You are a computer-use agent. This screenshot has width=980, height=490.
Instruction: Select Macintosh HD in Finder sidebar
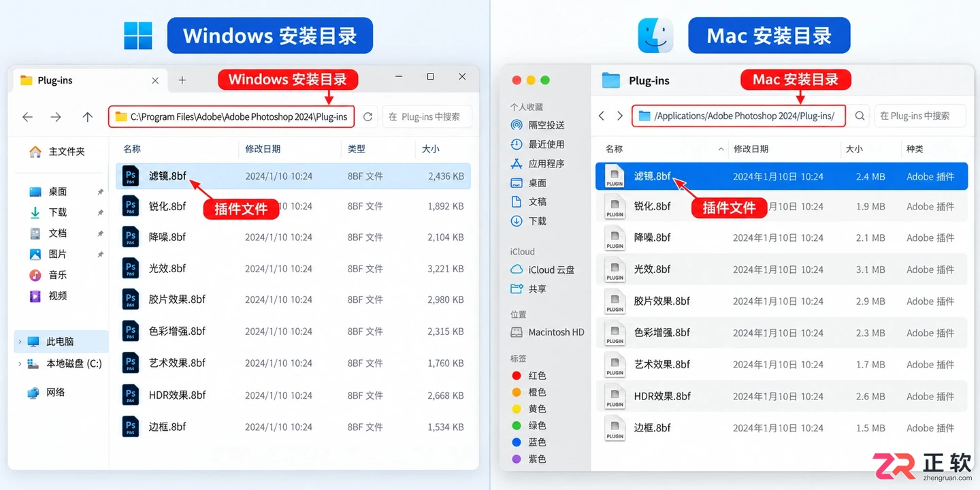[547, 333]
